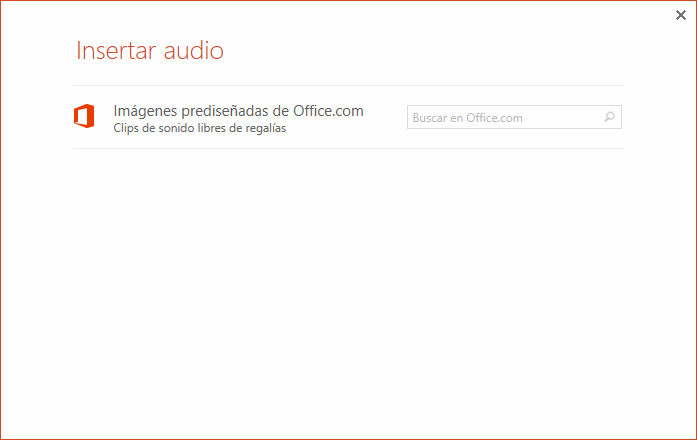Submit the Office.com search via the magnifier
The height and width of the screenshot is (440, 697).
[609, 118]
